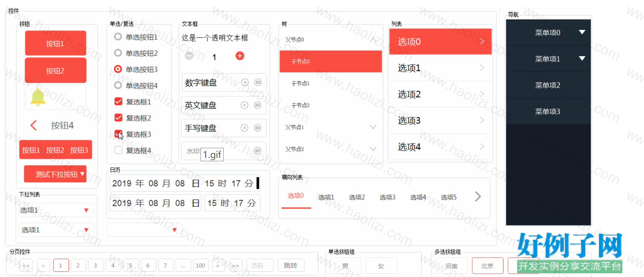Open keyboard icon in the 数字键盘 field
Viewport: 644px width, 277px height.
258,83
